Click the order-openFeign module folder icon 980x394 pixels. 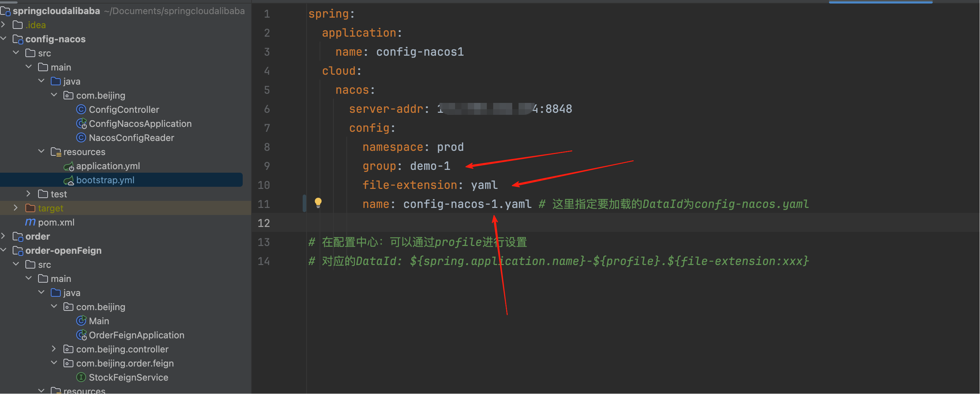(x=18, y=250)
